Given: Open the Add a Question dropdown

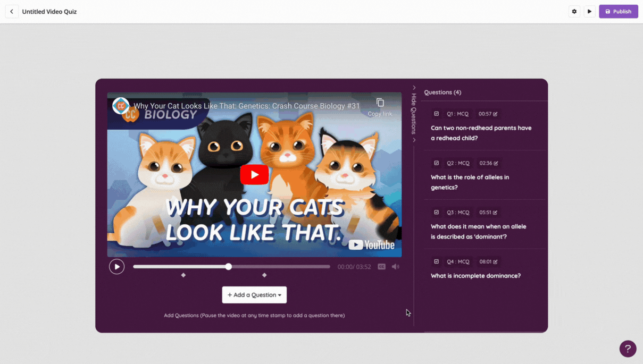Looking at the screenshot, I should coord(254,295).
